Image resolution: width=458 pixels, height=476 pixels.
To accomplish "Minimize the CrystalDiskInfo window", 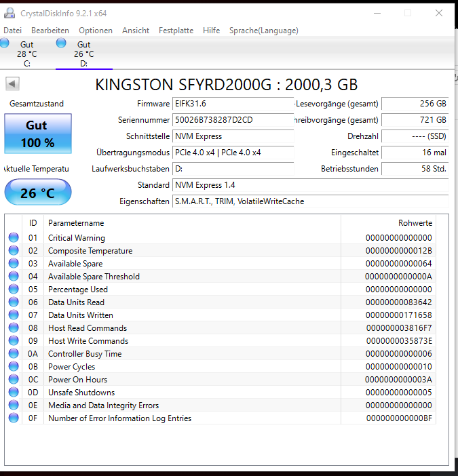I will click(x=377, y=13).
